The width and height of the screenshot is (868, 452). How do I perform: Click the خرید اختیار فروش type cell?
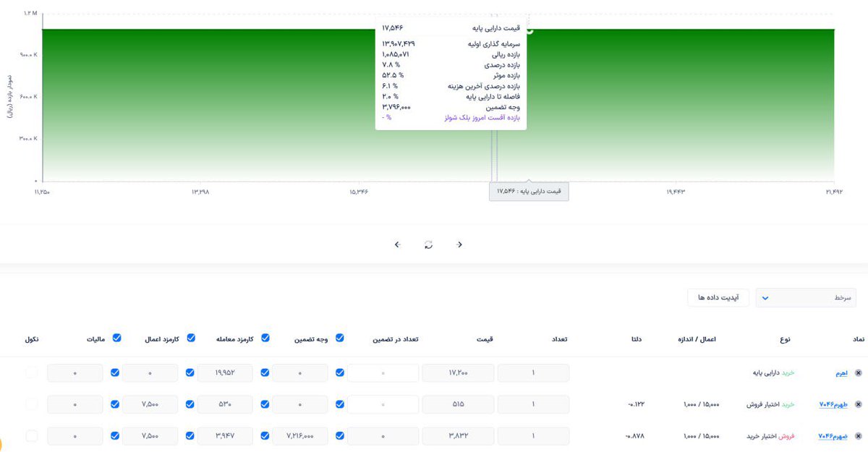pyautogui.click(x=770, y=405)
